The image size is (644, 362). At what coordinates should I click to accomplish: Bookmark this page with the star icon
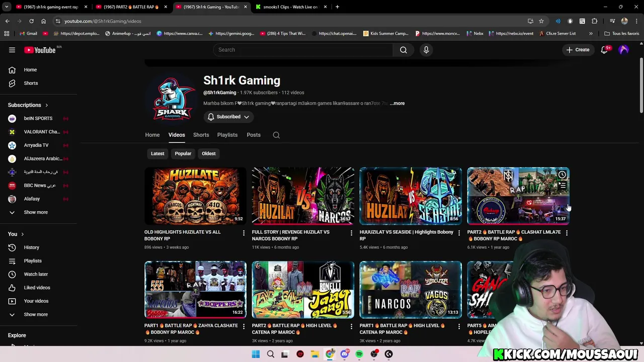pyautogui.click(x=541, y=21)
